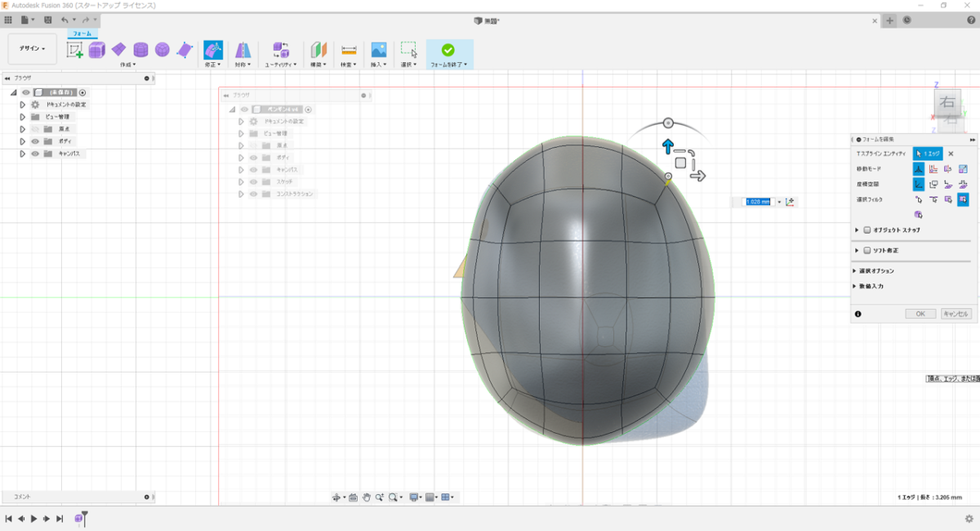Activate root component radio button
The height and width of the screenshot is (531, 980).
(x=82, y=93)
